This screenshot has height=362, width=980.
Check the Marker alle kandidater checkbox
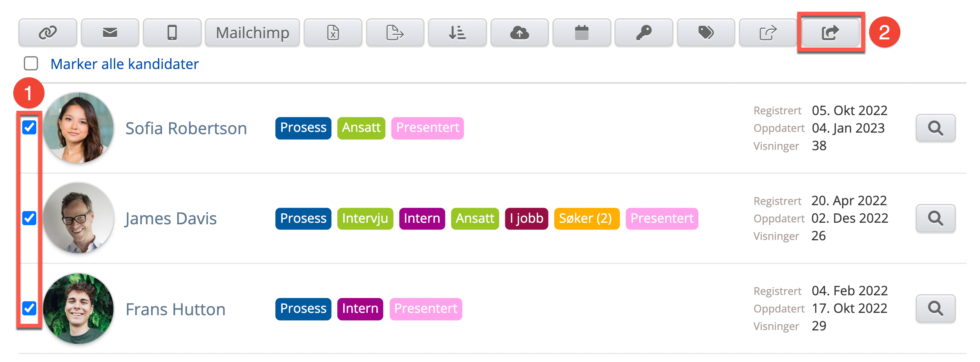coord(31,64)
